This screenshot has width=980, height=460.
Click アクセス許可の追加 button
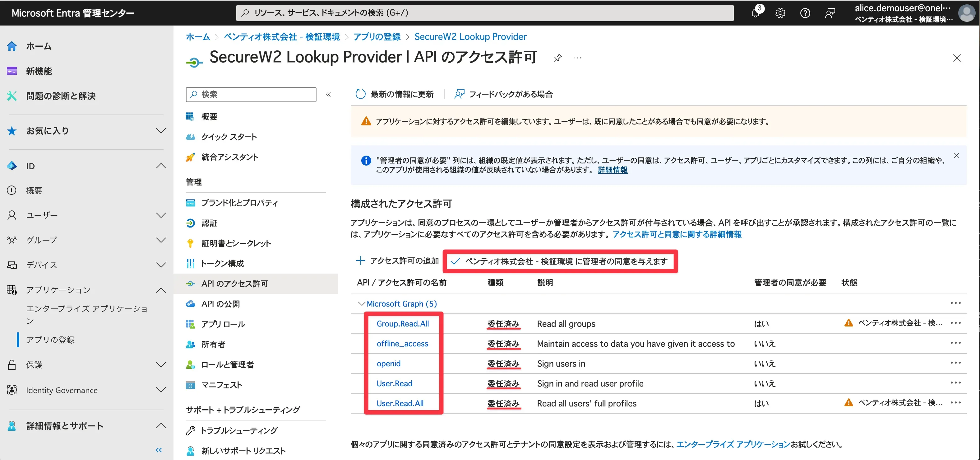click(397, 261)
